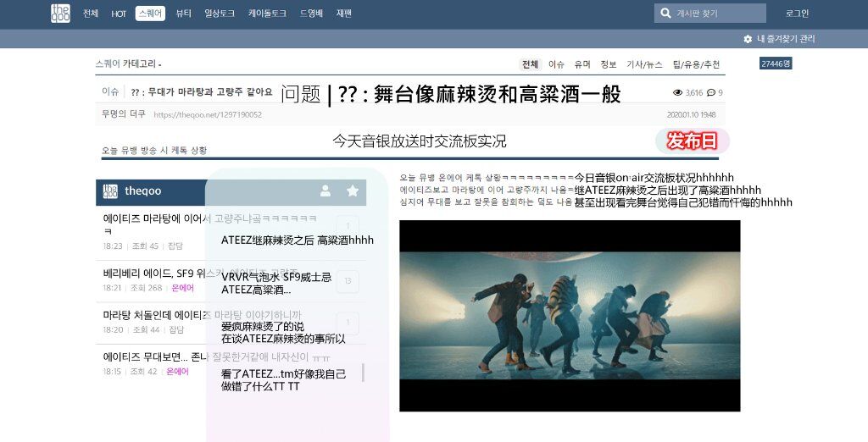Click the favorites settings gear icon
Screen dimensions: 868x442
pyautogui.click(x=748, y=39)
